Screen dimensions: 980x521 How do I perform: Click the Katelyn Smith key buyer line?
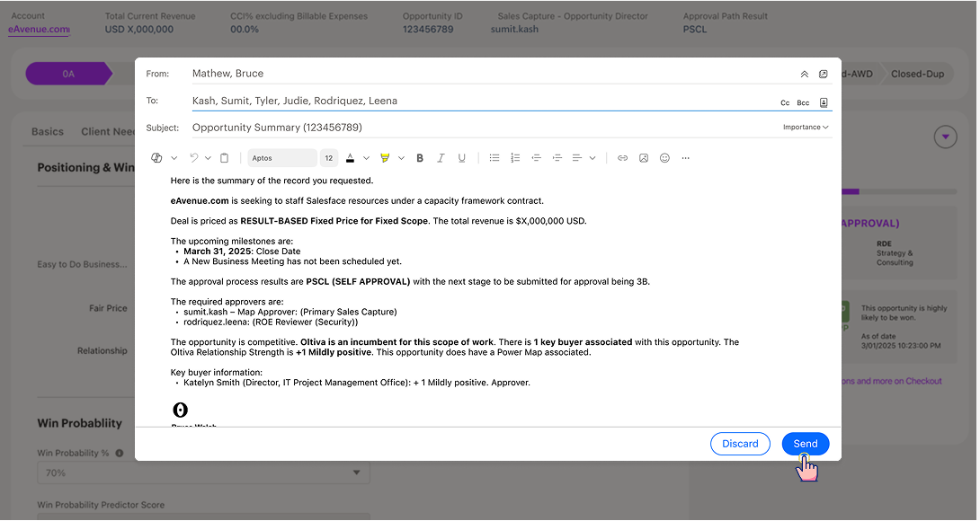(357, 383)
